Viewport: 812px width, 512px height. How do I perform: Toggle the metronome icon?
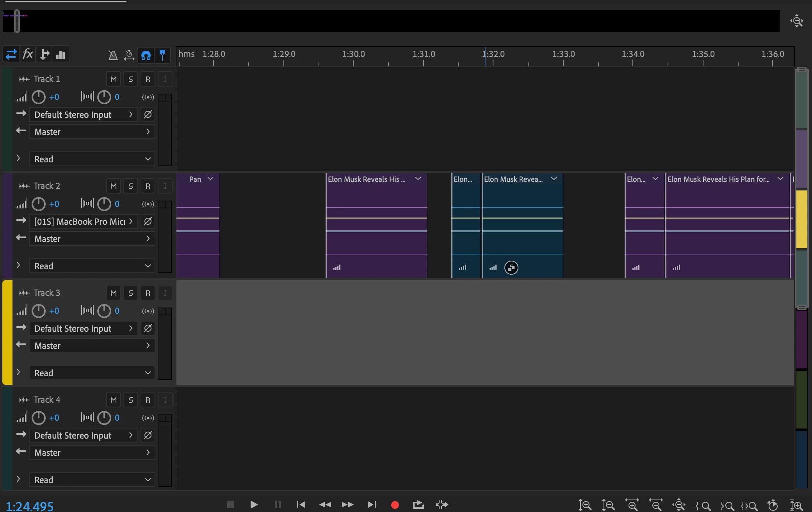coord(113,55)
